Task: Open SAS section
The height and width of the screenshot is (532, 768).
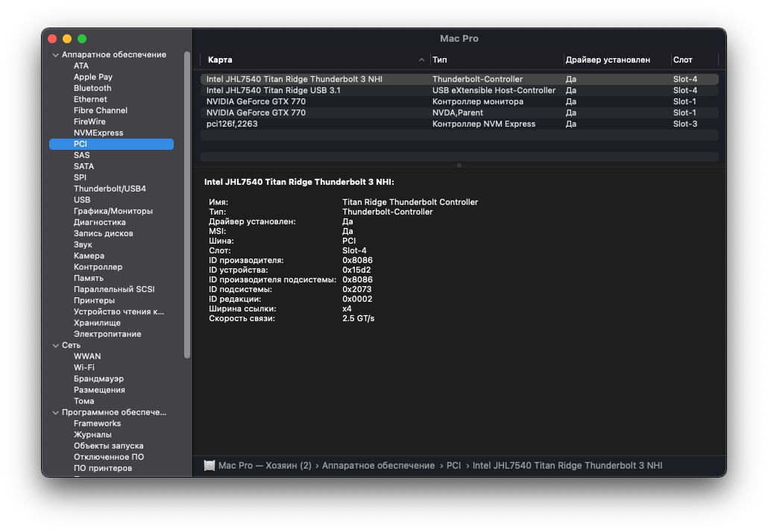Action: pos(82,155)
